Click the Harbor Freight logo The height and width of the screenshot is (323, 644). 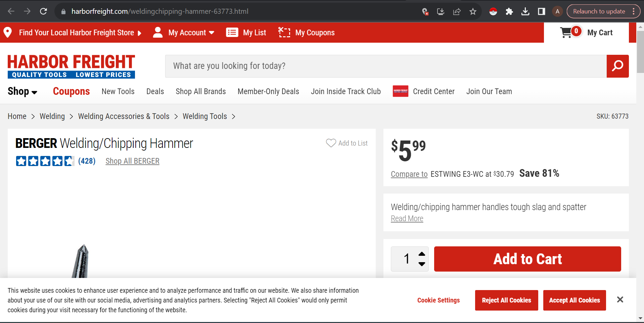pyautogui.click(x=71, y=66)
